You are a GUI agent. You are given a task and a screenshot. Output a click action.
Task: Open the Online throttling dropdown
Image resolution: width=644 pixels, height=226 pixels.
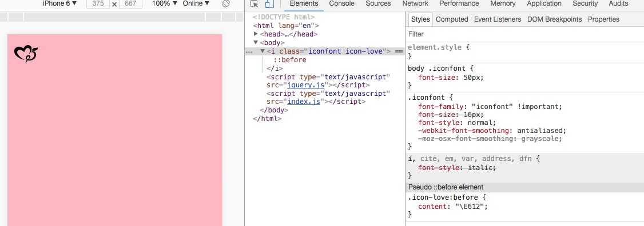196,3
